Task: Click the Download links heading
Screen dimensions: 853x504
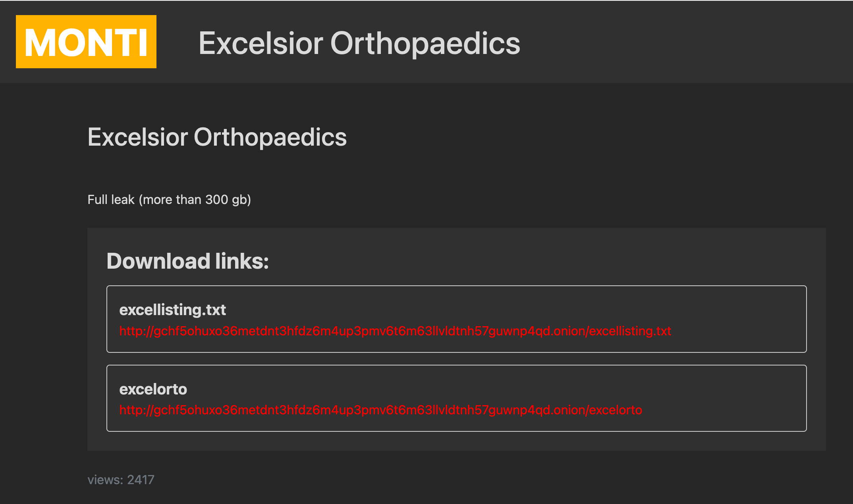Action: pyautogui.click(x=187, y=261)
